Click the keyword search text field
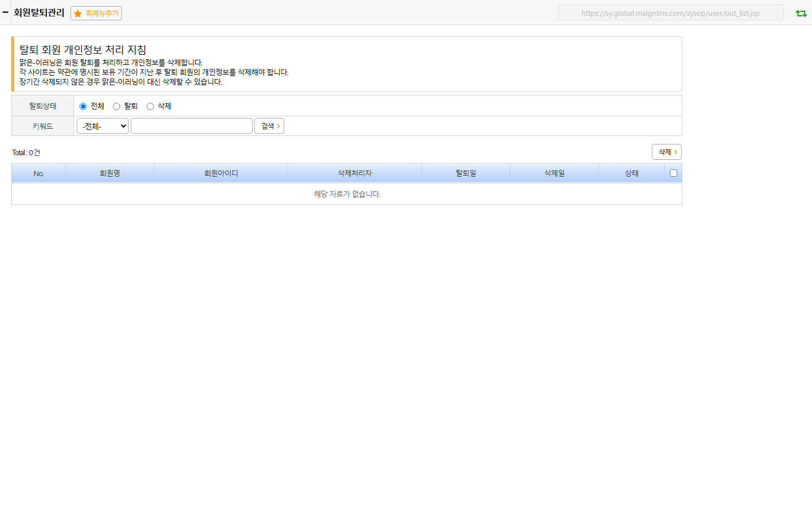Viewport: 812px width, 508px height. 192,126
